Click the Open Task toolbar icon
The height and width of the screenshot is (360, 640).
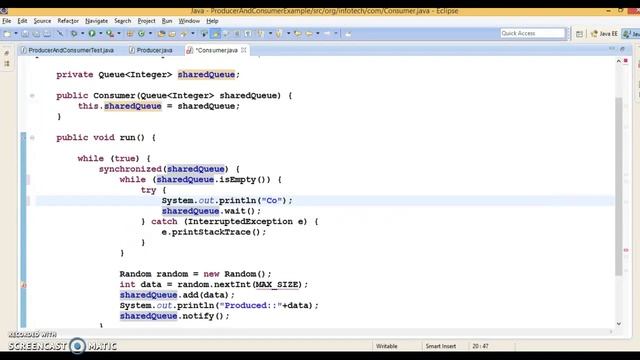click(172, 34)
